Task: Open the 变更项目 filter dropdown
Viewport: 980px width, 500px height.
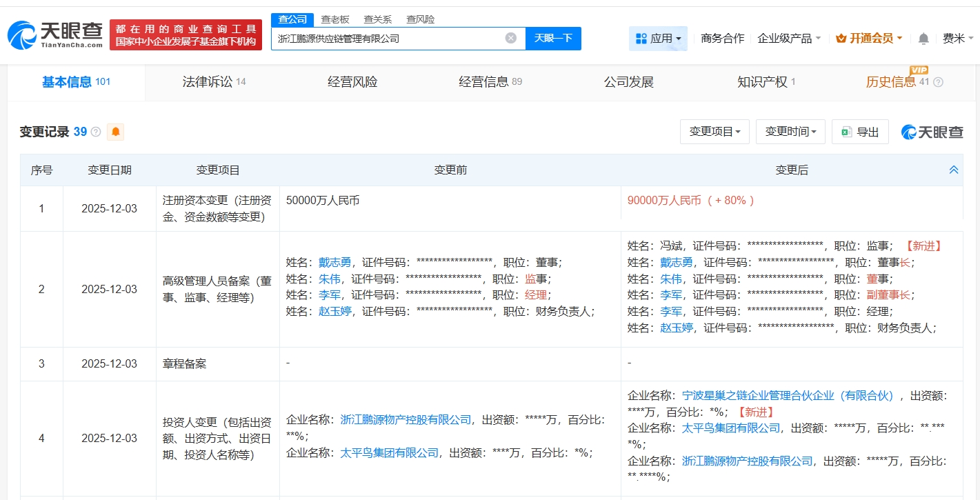Action: [x=714, y=132]
